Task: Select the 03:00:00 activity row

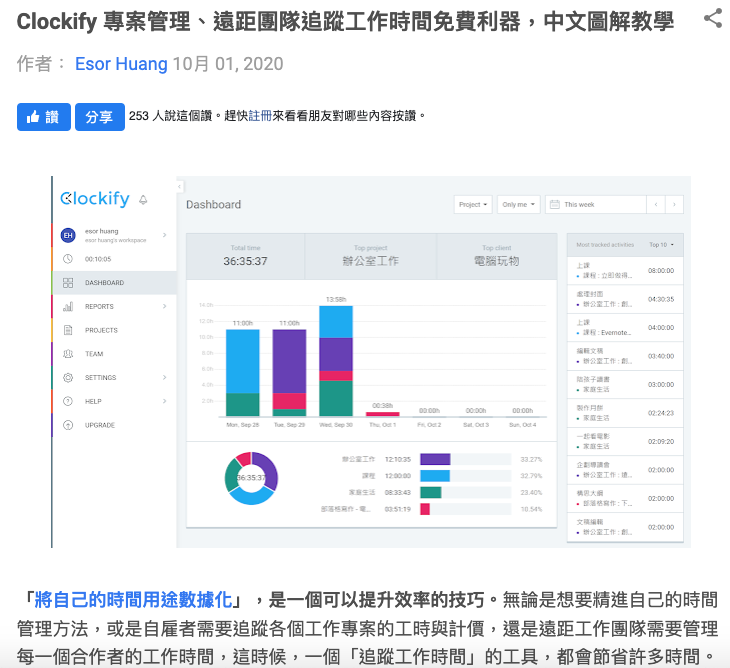Action: [x=625, y=385]
